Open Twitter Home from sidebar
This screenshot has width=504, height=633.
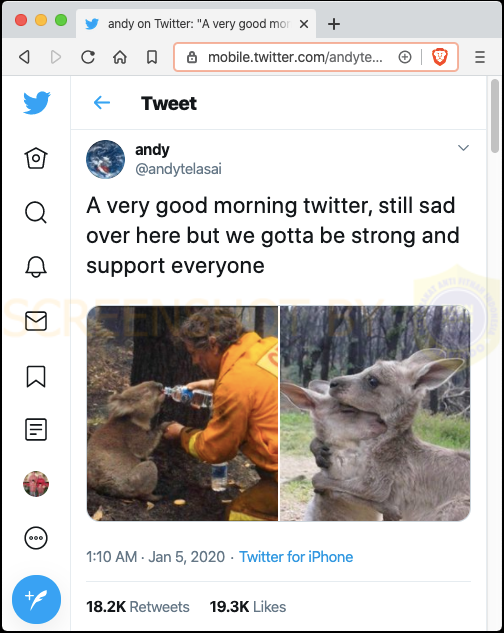click(36, 157)
